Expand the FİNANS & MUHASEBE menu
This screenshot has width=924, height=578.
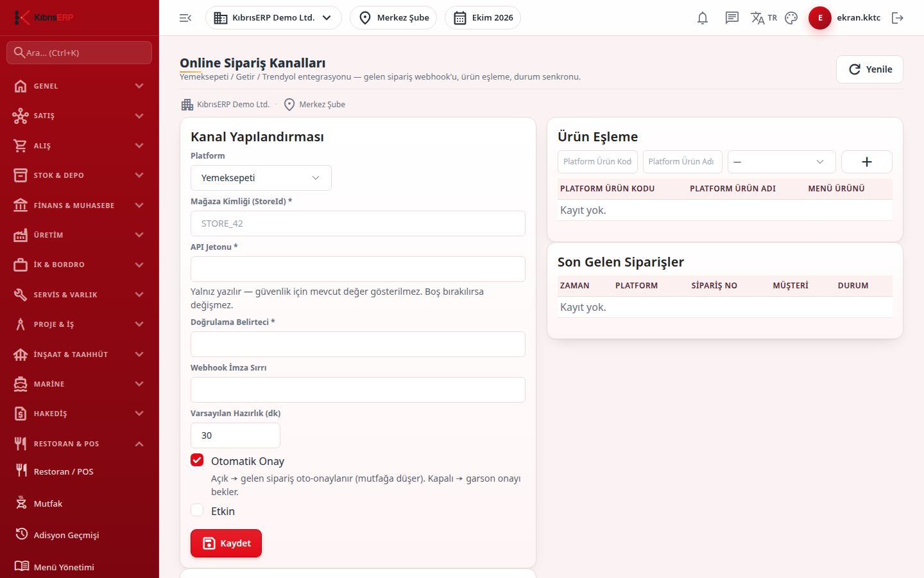tap(80, 206)
